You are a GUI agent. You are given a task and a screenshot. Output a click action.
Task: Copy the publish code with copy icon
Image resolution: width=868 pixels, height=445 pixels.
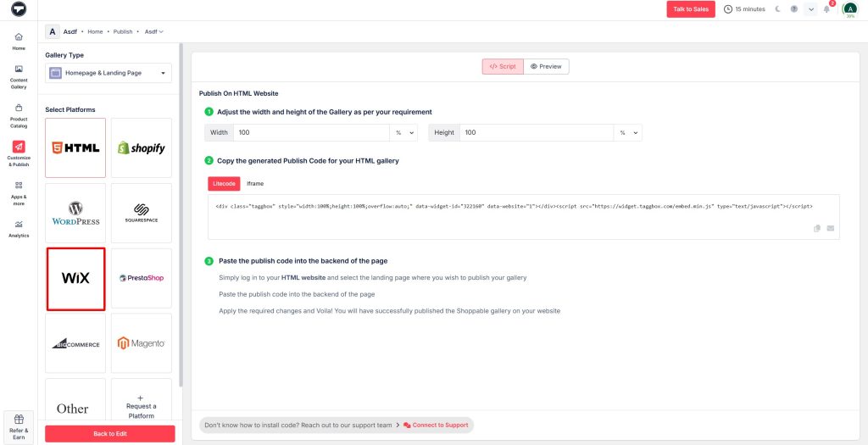(x=817, y=228)
